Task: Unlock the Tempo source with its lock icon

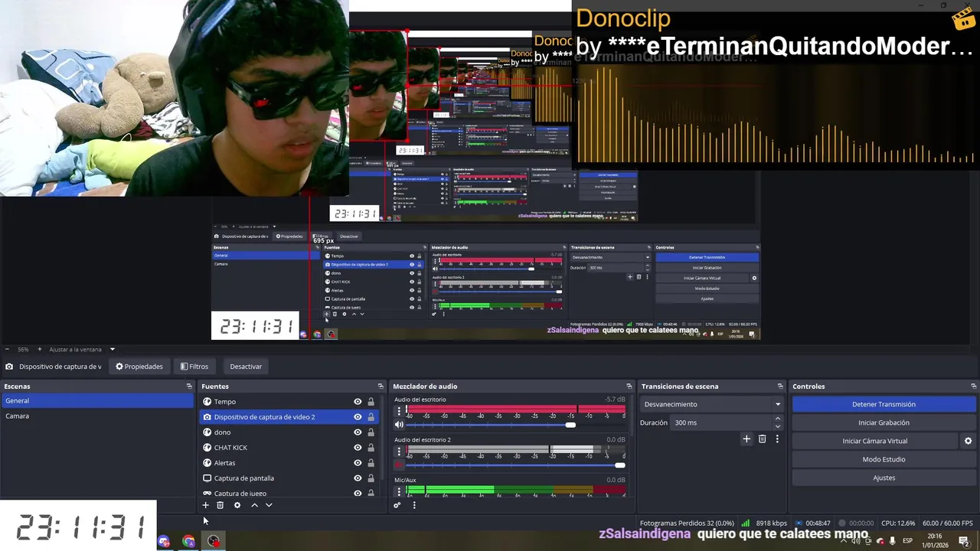Action: click(371, 402)
